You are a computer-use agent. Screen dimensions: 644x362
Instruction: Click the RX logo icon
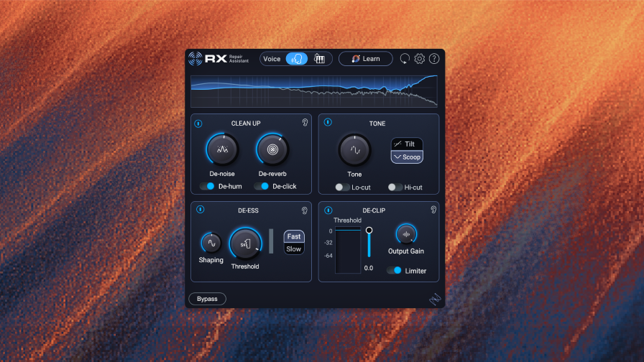(x=195, y=59)
